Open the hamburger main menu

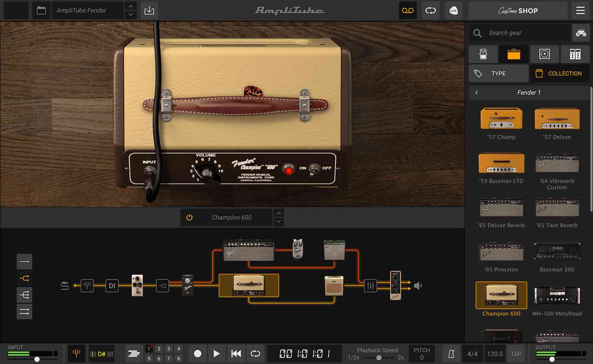pos(581,10)
